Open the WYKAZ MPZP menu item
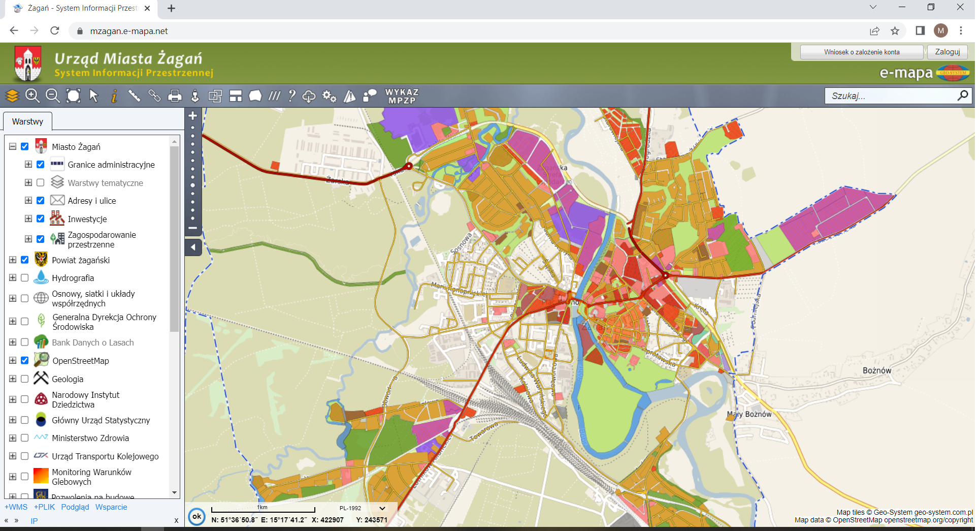Viewport: 980px width, 531px height. tap(402, 96)
